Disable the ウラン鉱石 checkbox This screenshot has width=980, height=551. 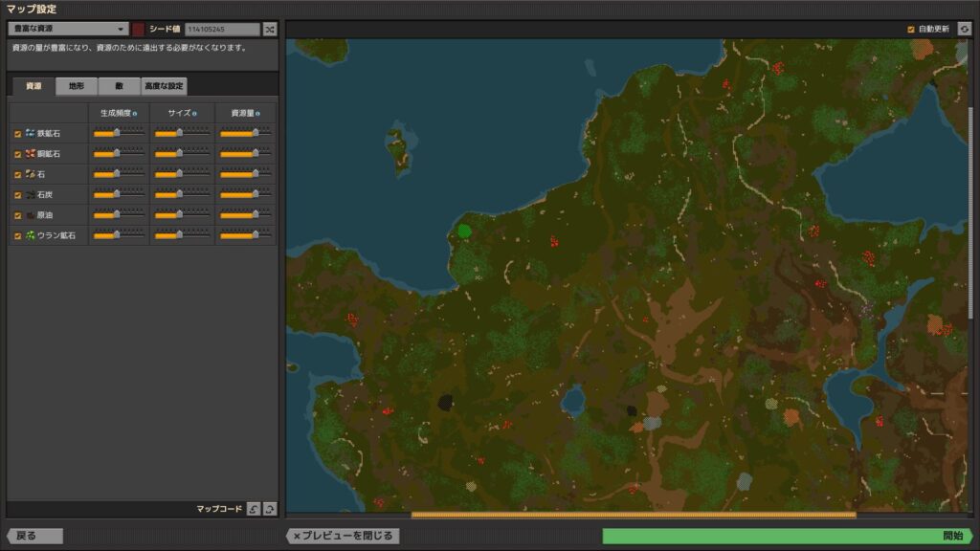tap(17, 236)
